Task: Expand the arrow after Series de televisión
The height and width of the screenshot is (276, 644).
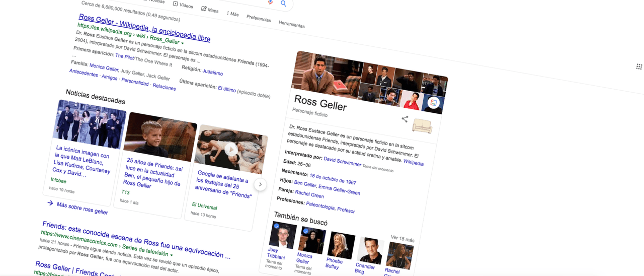Action: 172,255
